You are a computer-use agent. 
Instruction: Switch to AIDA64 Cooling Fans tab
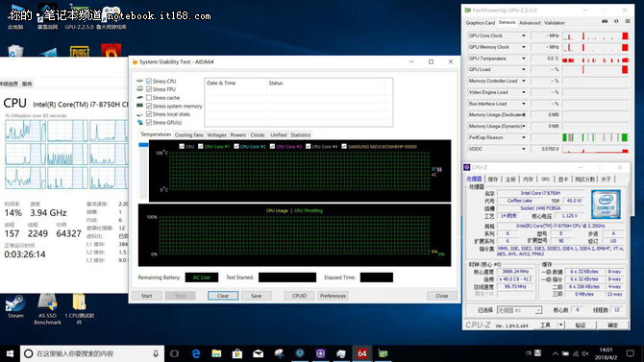[x=188, y=134]
